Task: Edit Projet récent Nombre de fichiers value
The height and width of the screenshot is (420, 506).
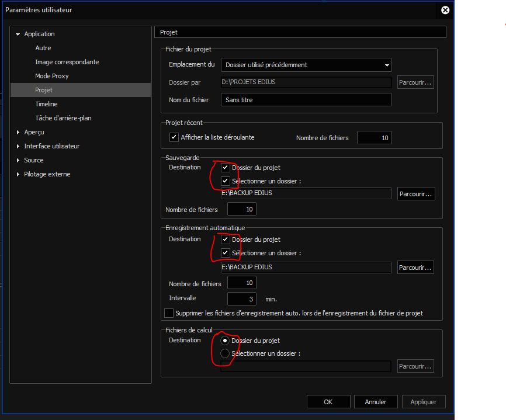Action: (375, 138)
